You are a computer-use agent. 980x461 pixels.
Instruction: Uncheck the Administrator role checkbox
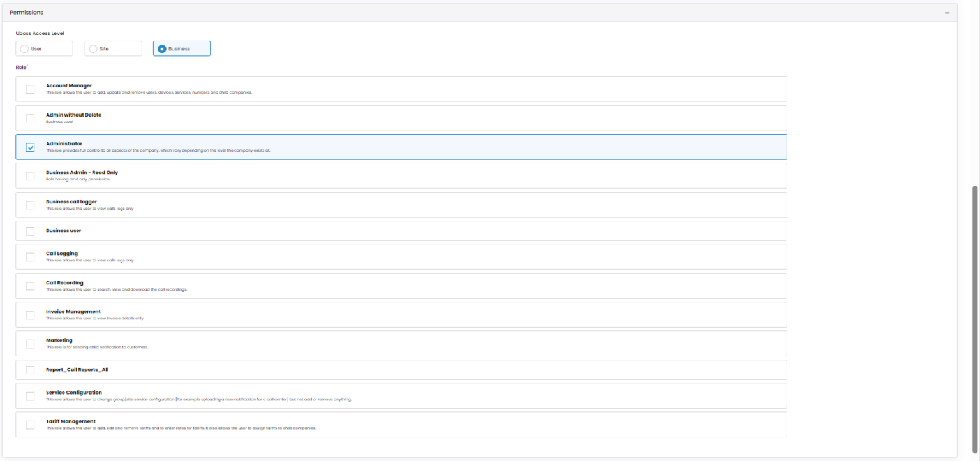(30, 147)
